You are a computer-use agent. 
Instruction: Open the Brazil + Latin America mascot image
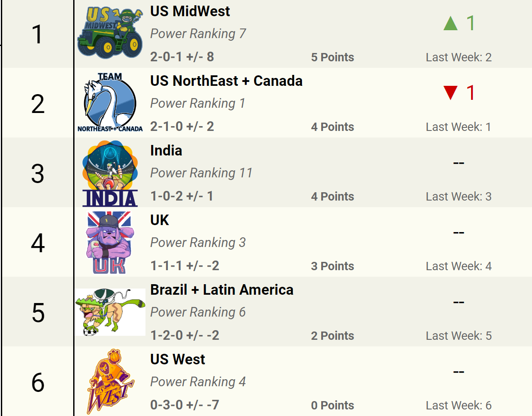[110, 312]
